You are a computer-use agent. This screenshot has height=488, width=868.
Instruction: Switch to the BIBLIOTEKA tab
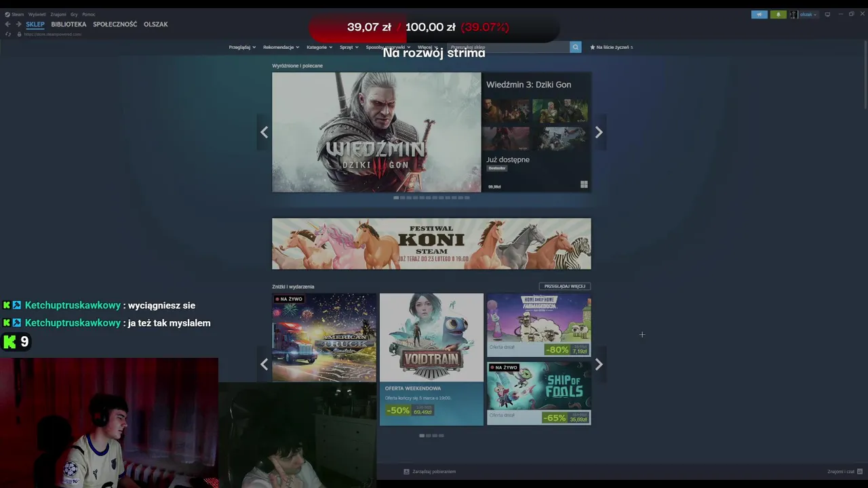[68, 24]
